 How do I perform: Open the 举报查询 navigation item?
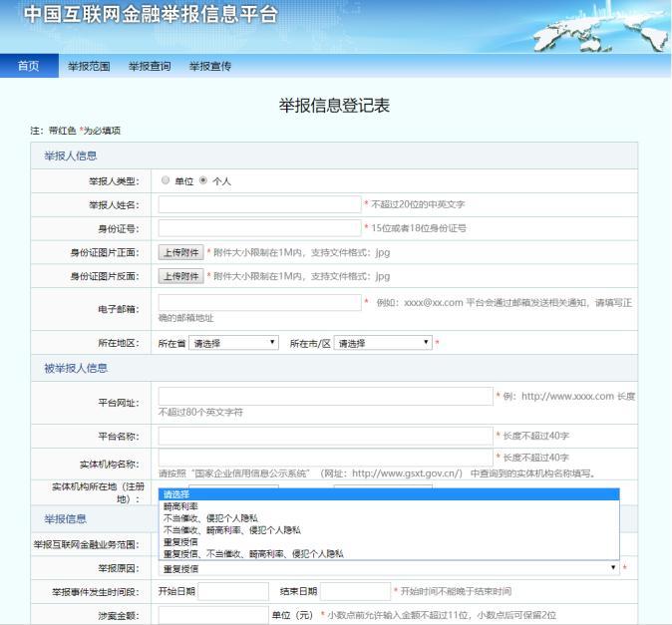click(x=150, y=66)
